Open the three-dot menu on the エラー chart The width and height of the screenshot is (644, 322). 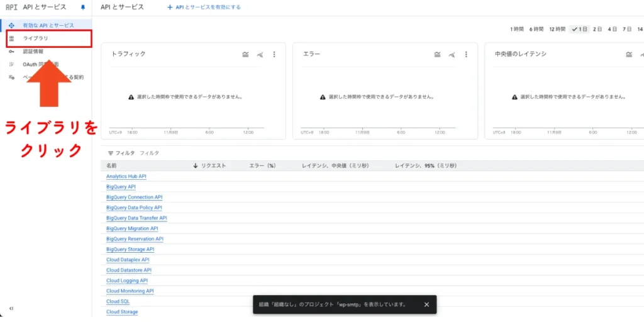click(x=466, y=55)
